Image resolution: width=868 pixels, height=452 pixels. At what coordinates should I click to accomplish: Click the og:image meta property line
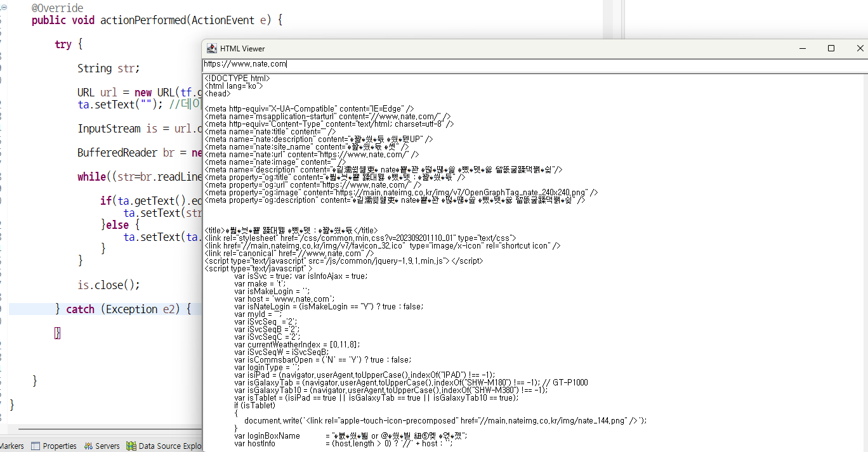pyautogui.click(x=401, y=192)
